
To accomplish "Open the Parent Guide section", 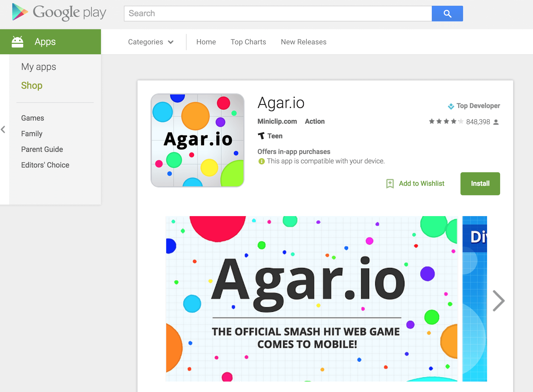I will pyautogui.click(x=42, y=149).
